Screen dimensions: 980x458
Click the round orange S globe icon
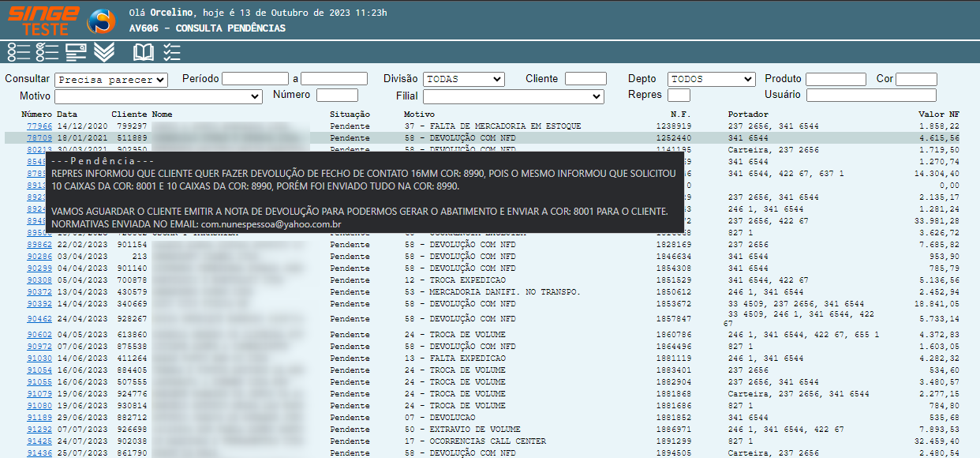pos(100,21)
